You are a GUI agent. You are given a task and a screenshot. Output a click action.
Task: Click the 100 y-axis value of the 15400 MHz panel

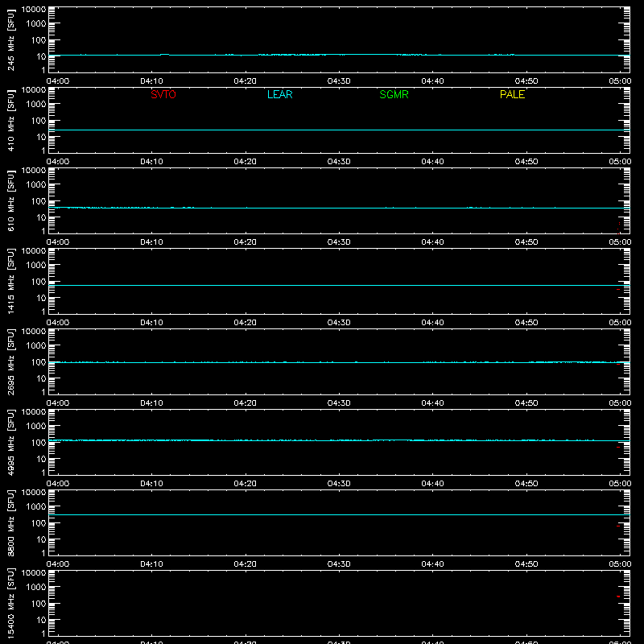click(39, 604)
